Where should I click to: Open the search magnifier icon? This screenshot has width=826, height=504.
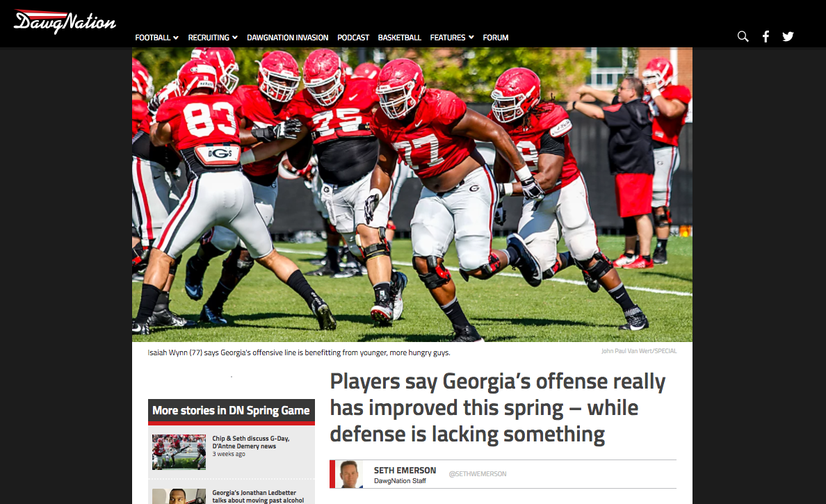[x=743, y=36]
